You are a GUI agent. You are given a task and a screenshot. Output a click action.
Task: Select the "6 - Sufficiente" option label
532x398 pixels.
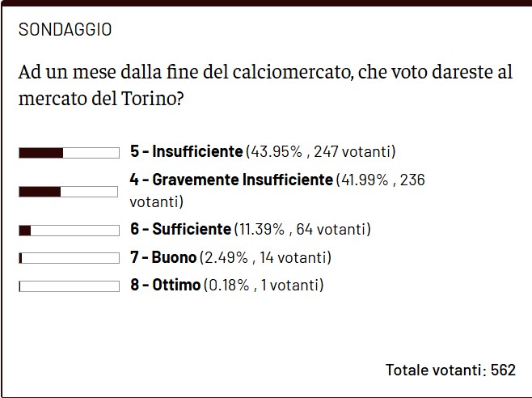[x=180, y=229]
